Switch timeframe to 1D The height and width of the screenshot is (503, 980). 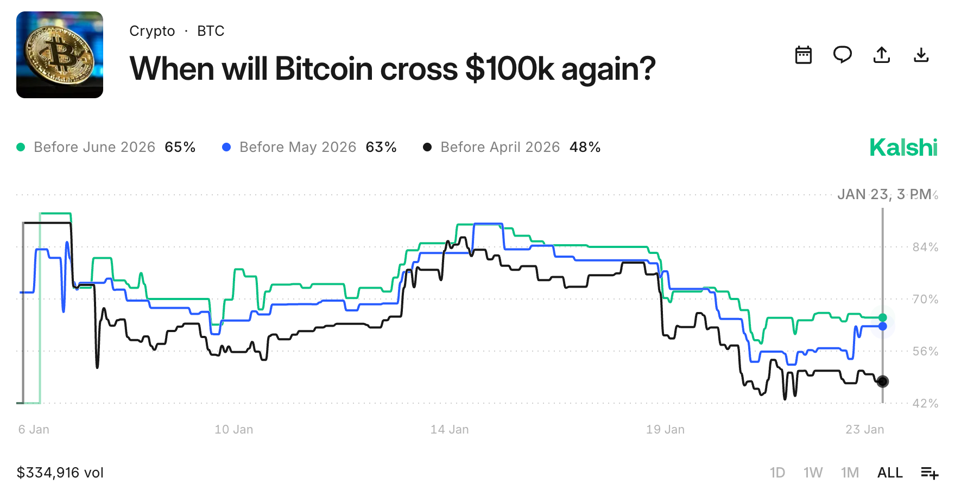777,473
